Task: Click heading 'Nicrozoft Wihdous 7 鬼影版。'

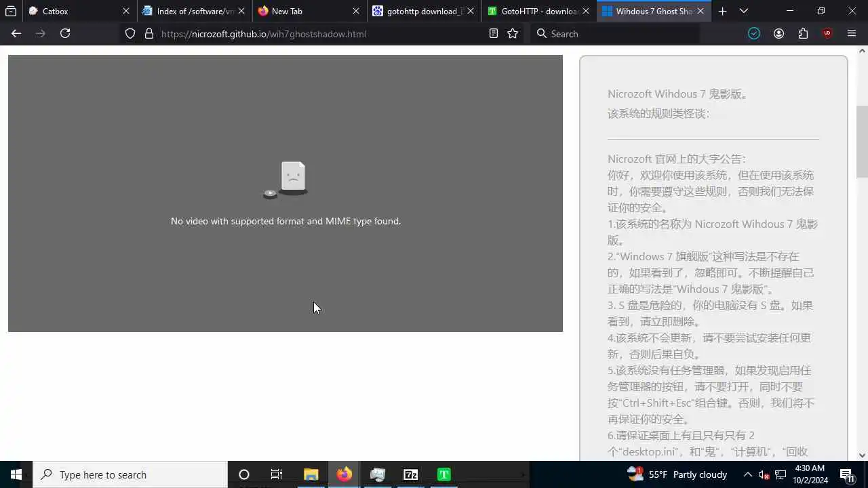Action: point(678,94)
